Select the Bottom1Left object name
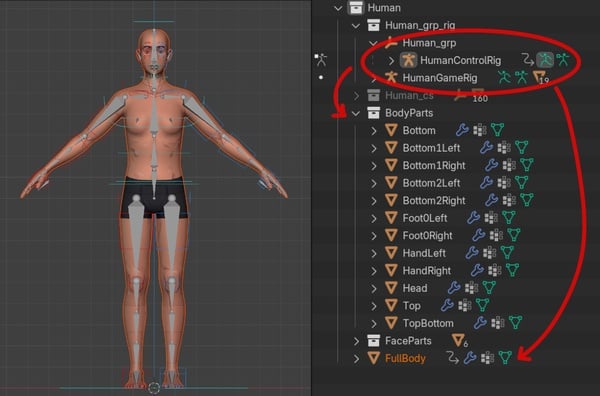 point(431,148)
